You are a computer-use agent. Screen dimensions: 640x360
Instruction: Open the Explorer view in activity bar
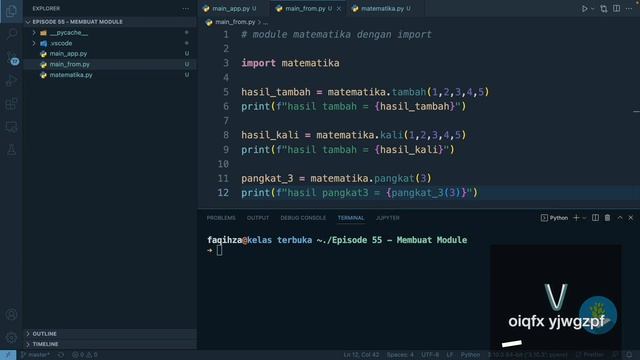11,11
